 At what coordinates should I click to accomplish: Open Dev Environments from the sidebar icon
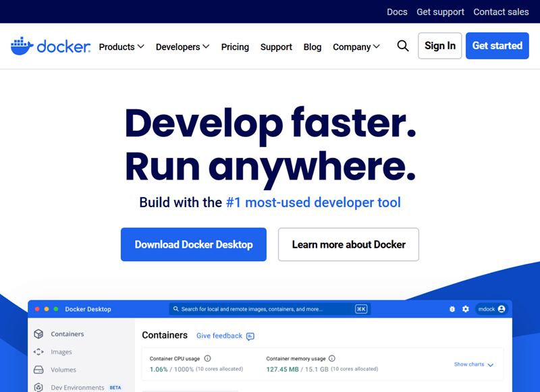(x=38, y=387)
